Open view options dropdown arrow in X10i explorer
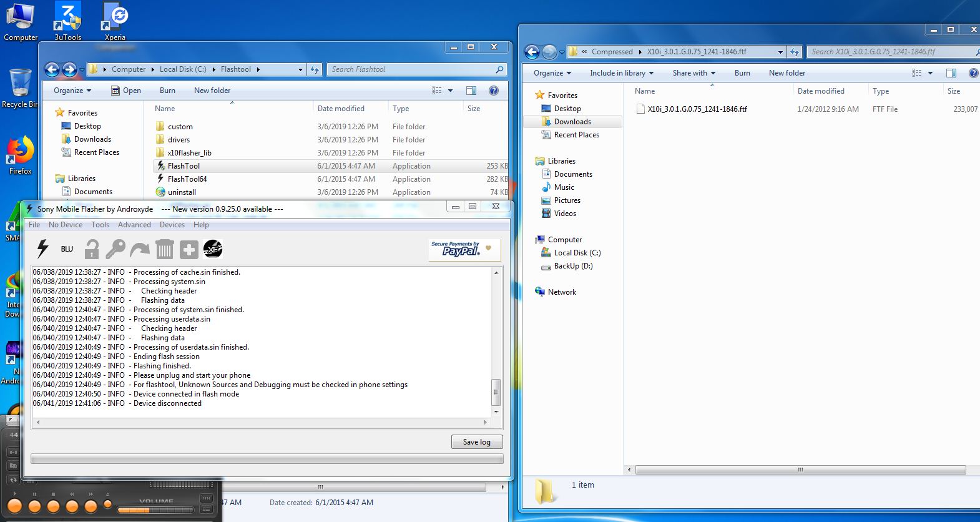 930,73
